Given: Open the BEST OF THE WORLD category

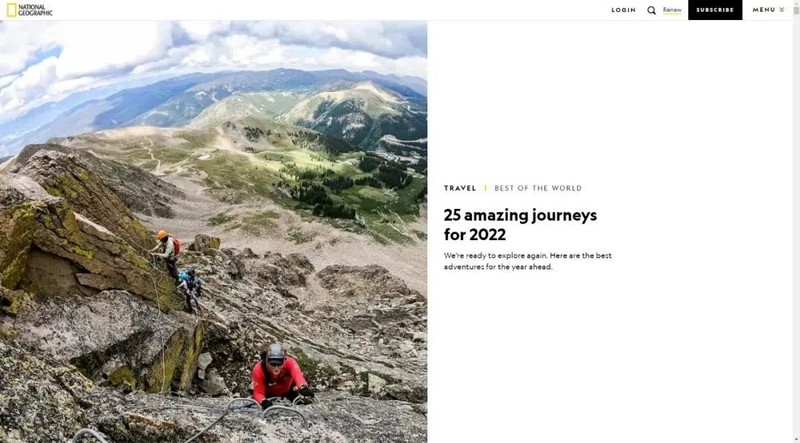Looking at the screenshot, I should pos(538,188).
